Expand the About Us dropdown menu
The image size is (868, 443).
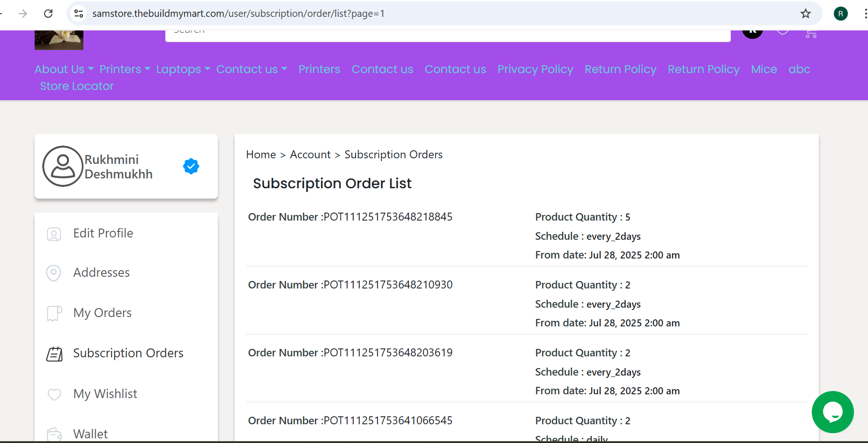coord(64,69)
